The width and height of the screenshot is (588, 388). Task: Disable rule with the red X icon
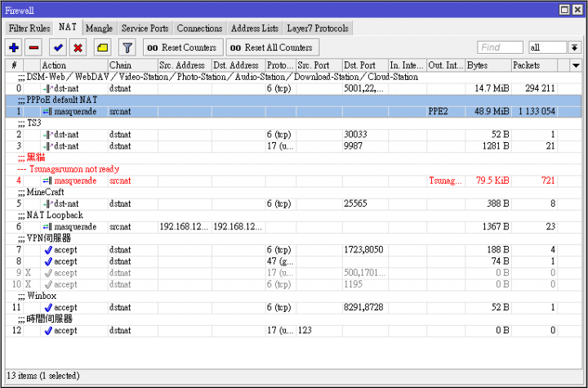[x=78, y=47]
